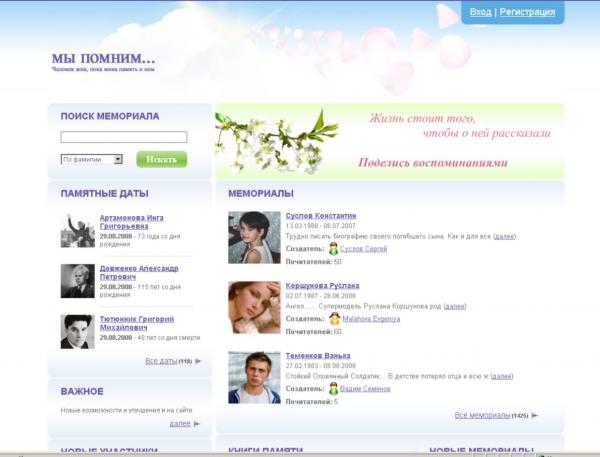Click the arrow icon in the Важное section
Image resolution: width=600 pixels, height=457 pixels.
click(x=196, y=424)
